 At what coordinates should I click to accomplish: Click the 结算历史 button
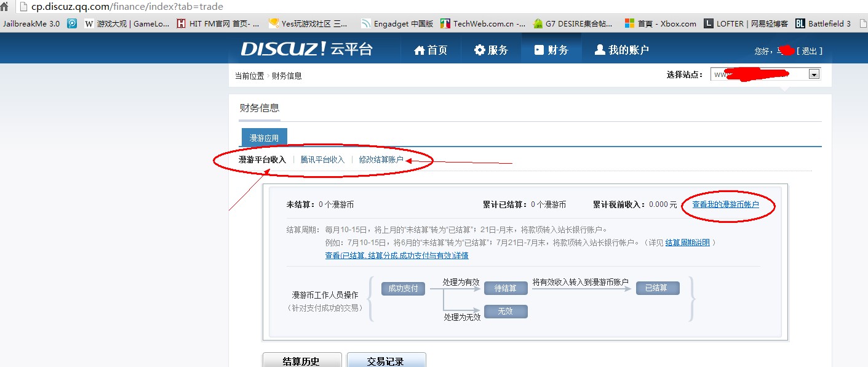click(x=301, y=360)
